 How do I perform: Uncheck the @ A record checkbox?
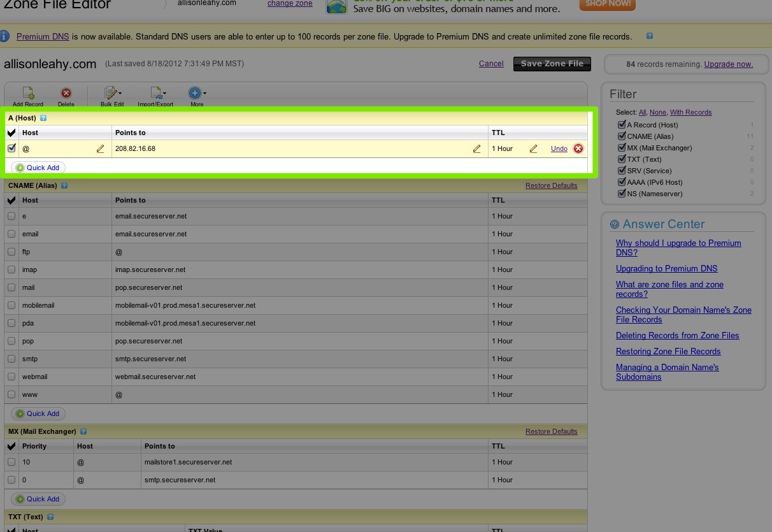(x=11, y=148)
